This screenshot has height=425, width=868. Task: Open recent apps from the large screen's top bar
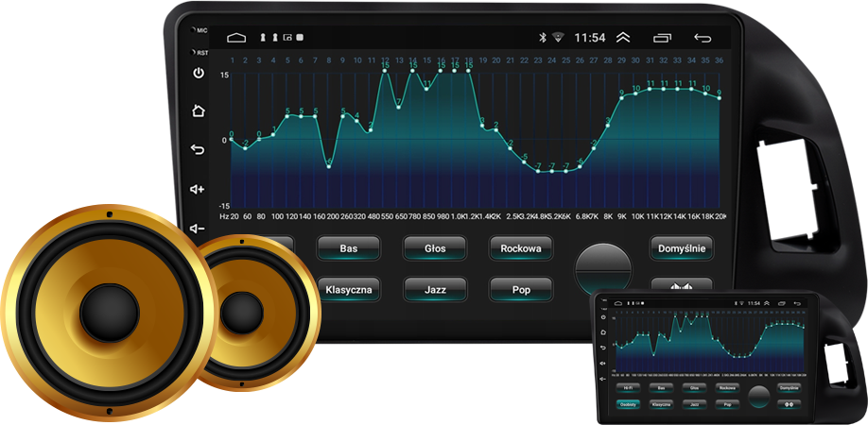(x=662, y=38)
